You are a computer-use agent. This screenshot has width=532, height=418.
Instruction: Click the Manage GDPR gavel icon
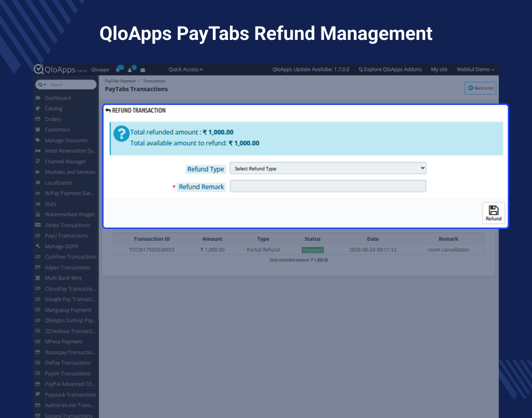(x=38, y=247)
